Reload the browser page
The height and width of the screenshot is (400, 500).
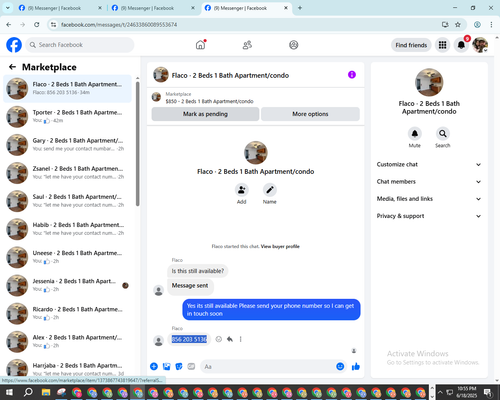[37, 25]
